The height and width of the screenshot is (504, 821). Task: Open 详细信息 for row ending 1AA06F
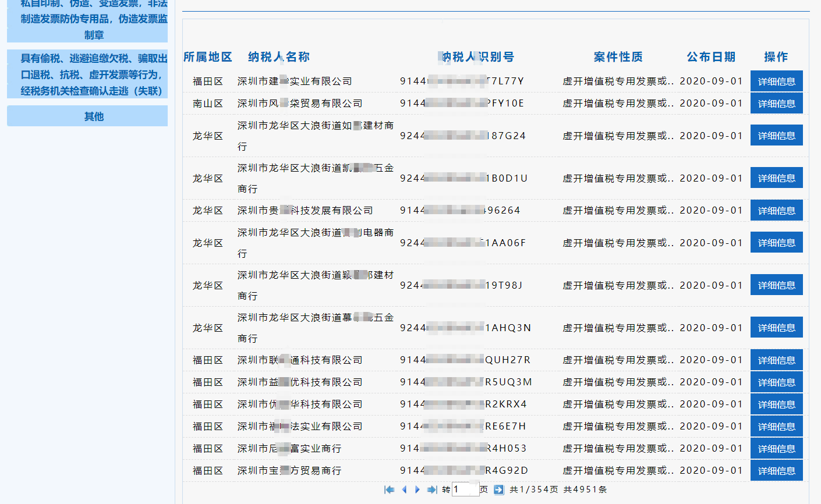(777, 243)
